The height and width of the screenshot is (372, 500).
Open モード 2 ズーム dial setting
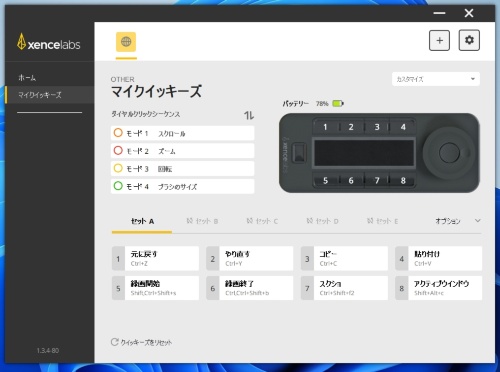coord(182,151)
